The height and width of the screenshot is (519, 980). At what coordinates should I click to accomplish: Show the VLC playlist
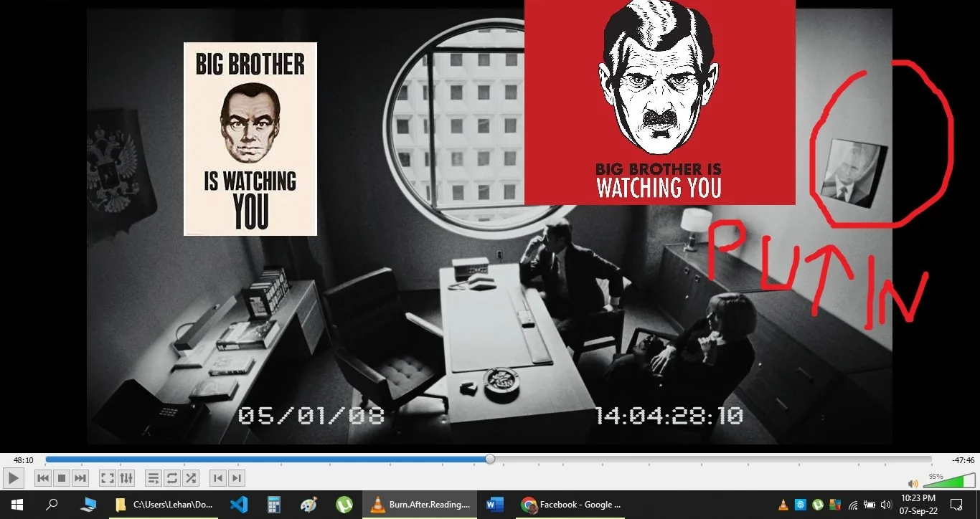[153, 478]
